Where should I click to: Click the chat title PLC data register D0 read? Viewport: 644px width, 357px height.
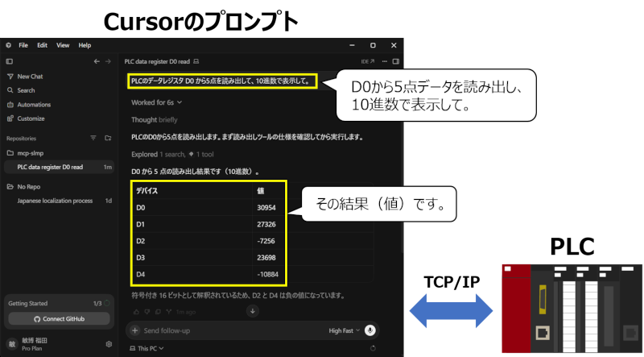[157, 62]
